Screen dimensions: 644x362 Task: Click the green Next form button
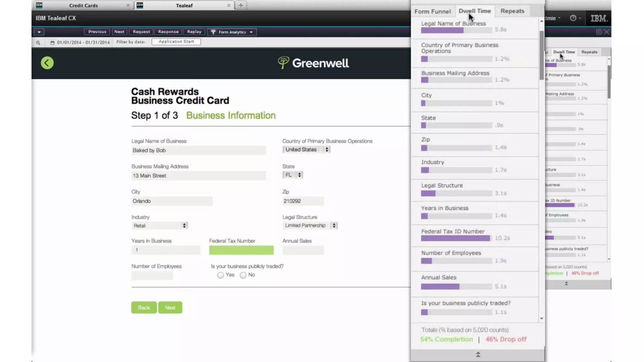point(170,308)
